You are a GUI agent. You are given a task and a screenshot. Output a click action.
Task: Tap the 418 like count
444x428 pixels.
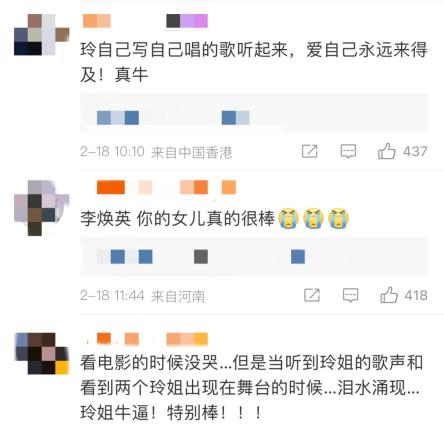click(x=416, y=295)
